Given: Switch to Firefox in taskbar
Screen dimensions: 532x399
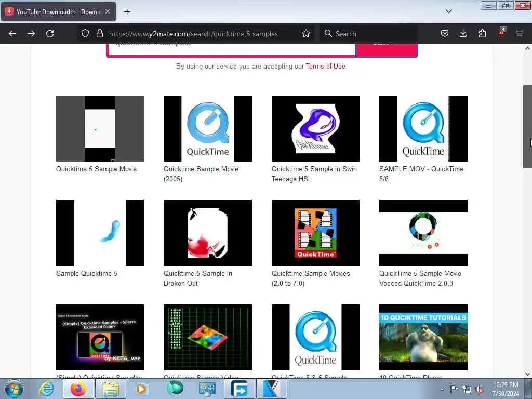Looking at the screenshot, I should pyautogui.click(x=78, y=389).
